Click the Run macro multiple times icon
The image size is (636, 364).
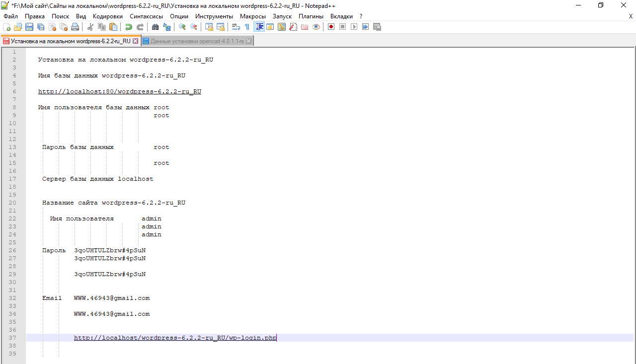click(365, 27)
